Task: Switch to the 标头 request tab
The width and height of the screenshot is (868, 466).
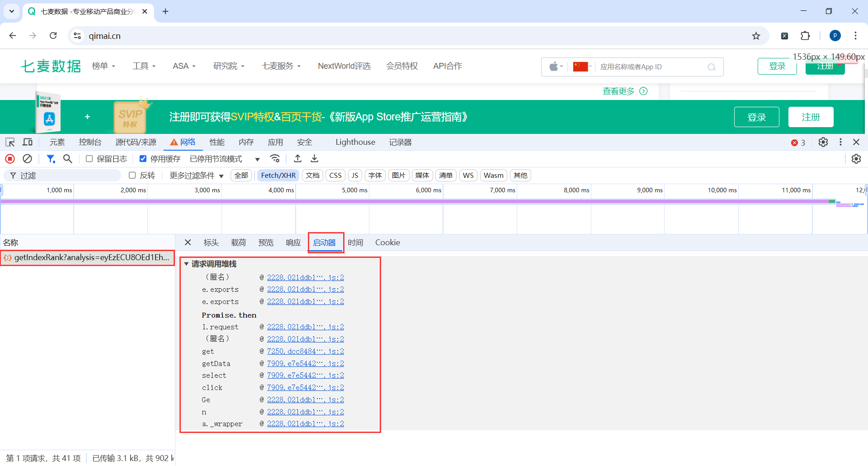Action: coord(211,243)
